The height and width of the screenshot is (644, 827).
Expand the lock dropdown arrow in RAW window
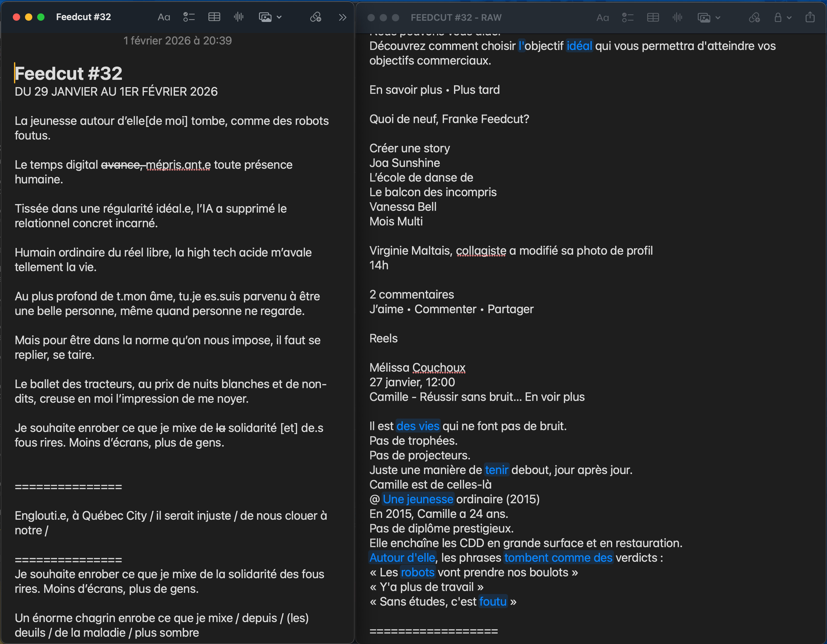click(789, 18)
